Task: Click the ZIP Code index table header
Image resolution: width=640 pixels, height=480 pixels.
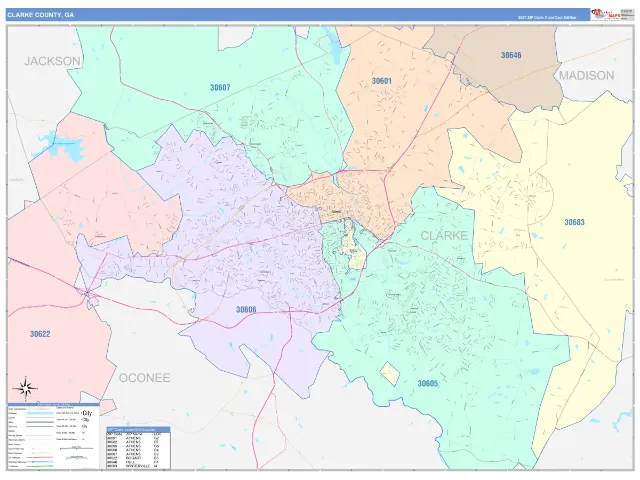Action: 138,430
